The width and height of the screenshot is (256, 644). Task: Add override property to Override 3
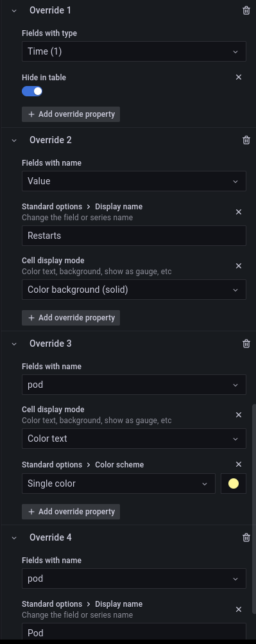pyautogui.click(x=71, y=512)
